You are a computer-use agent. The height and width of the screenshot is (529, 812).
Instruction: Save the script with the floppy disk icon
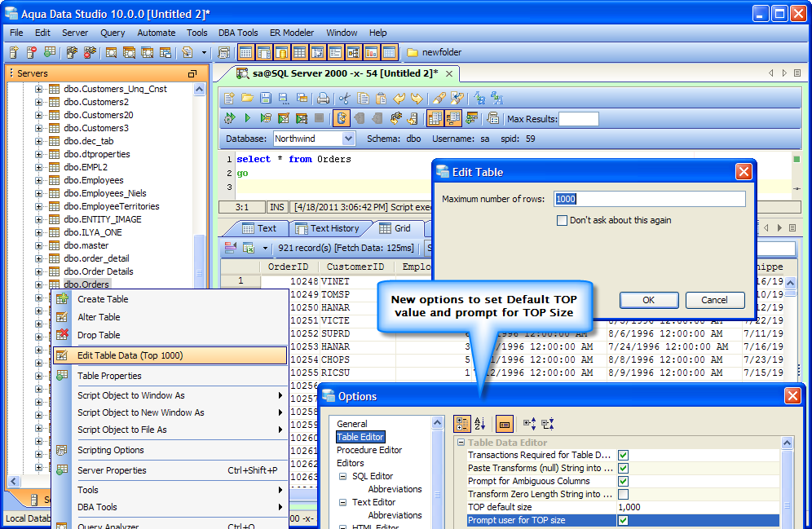point(266,98)
